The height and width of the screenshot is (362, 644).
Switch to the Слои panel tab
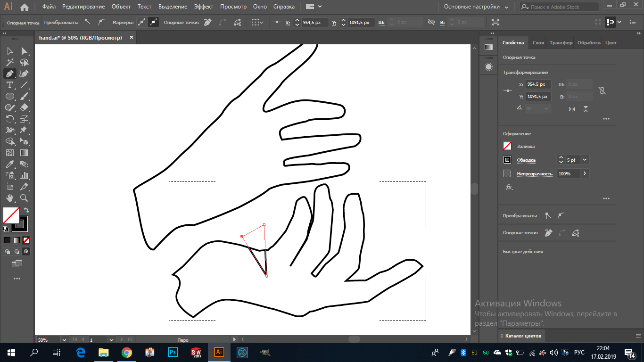tap(538, 42)
